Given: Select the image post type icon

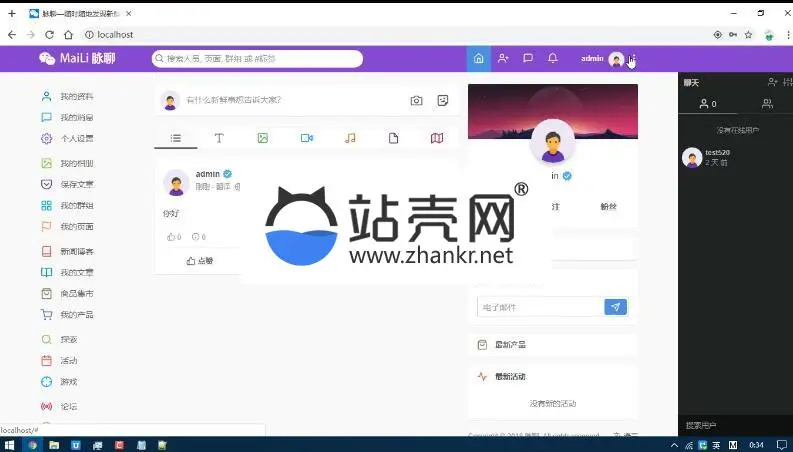Looking at the screenshot, I should tap(262, 138).
